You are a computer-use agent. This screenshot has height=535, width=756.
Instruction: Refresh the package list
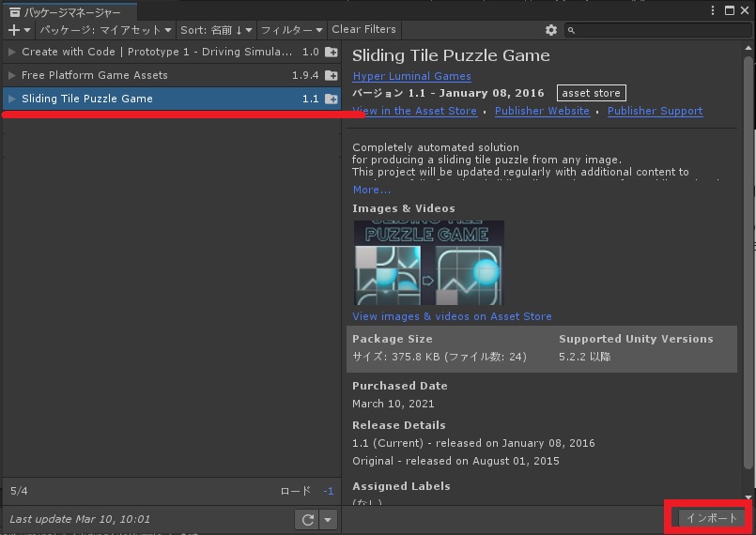308,520
